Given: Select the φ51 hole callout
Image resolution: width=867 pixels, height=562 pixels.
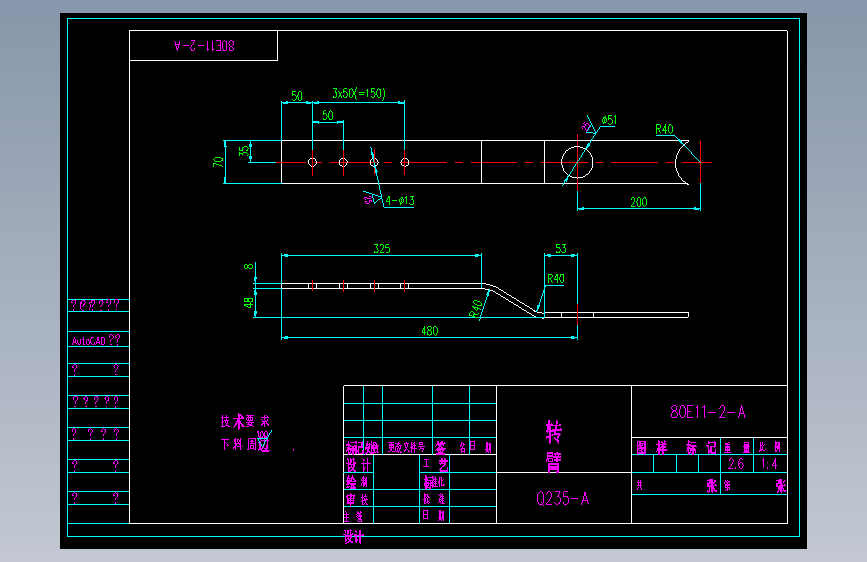Looking at the screenshot, I should click(x=609, y=120).
